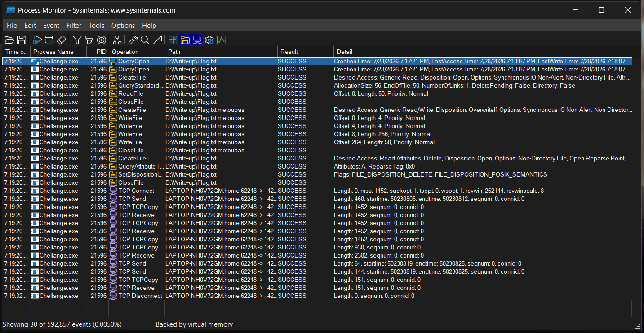Select the QueryAttributeTag row for Flag.txt
Screen dimensions: 644x333
coord(317,166)
